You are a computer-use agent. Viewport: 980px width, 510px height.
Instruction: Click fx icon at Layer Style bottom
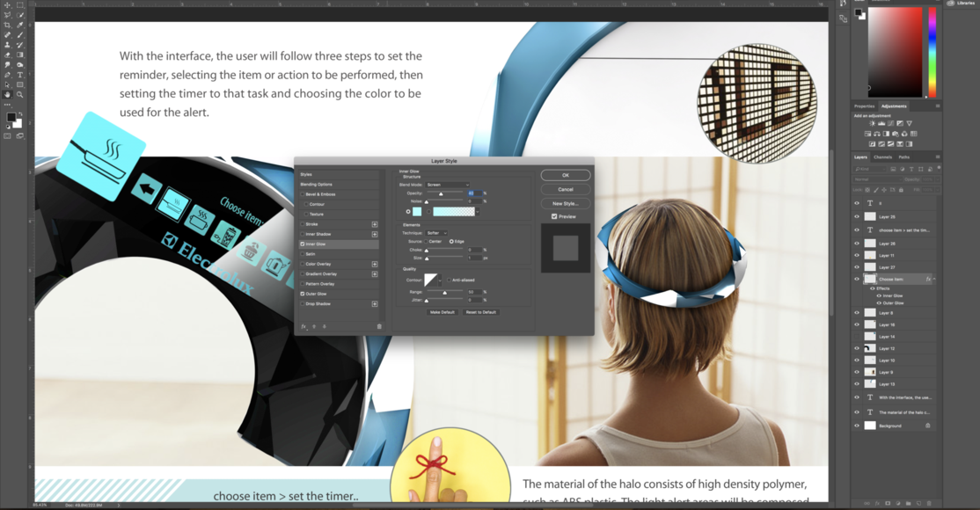pos(304,326)
